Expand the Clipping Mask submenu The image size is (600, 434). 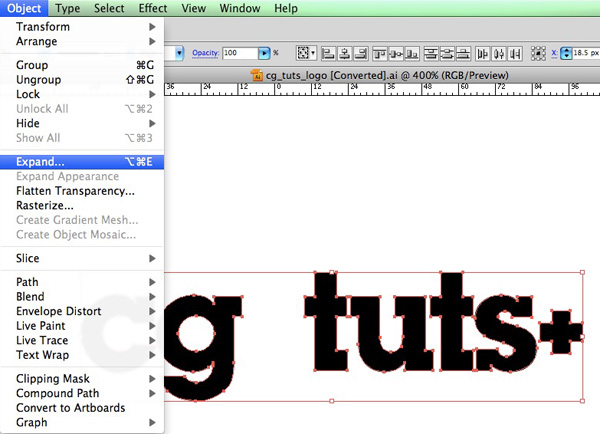82,379
